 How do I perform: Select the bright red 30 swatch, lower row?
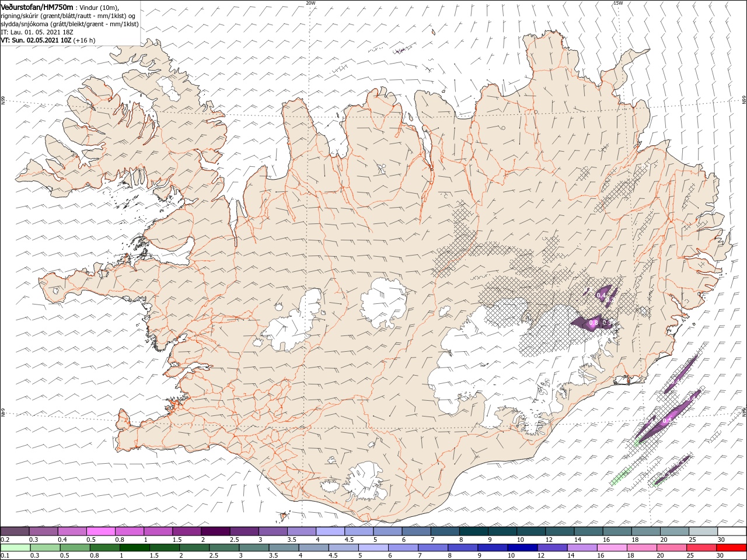tap(732, 548)
